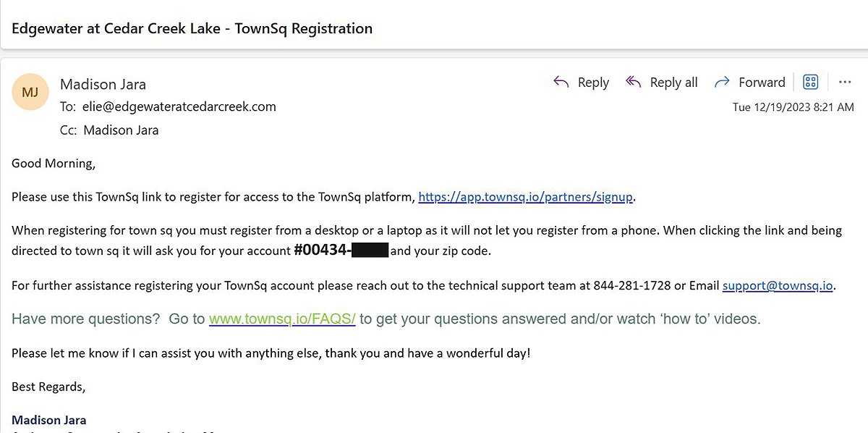
Task: Click the Reply text button
Action: point(593,83)
